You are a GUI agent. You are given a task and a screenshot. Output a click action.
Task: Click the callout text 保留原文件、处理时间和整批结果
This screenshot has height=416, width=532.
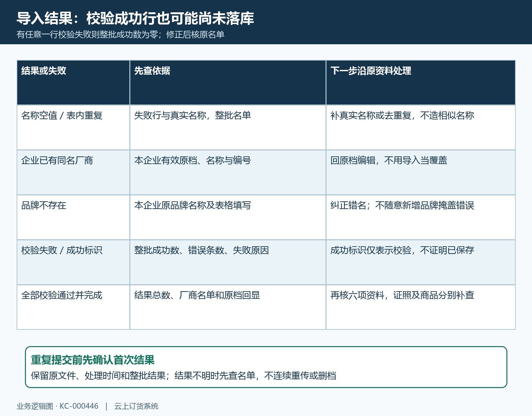98,376
